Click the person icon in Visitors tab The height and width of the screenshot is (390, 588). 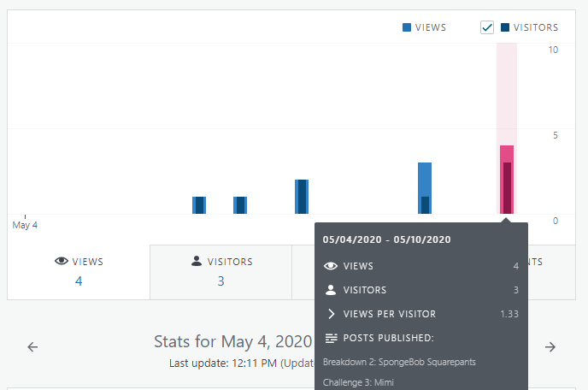pyautogui.click(x=196, y=262)
